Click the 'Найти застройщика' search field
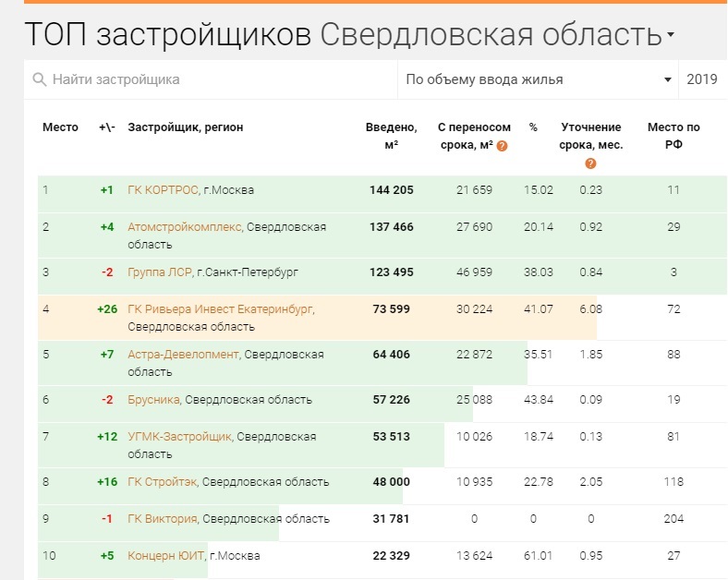This screenshot has width=728, height=580. coord(212,80)
